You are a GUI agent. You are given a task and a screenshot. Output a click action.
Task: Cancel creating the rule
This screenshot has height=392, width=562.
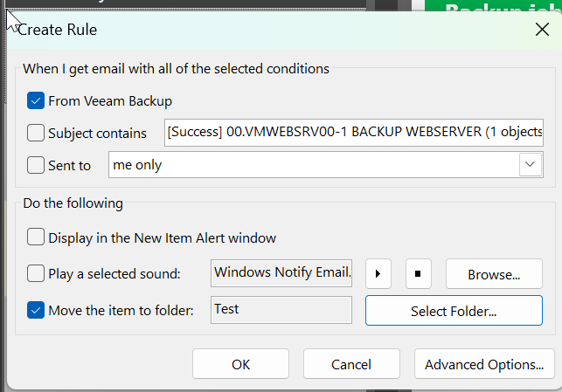(x=350, y=364)
